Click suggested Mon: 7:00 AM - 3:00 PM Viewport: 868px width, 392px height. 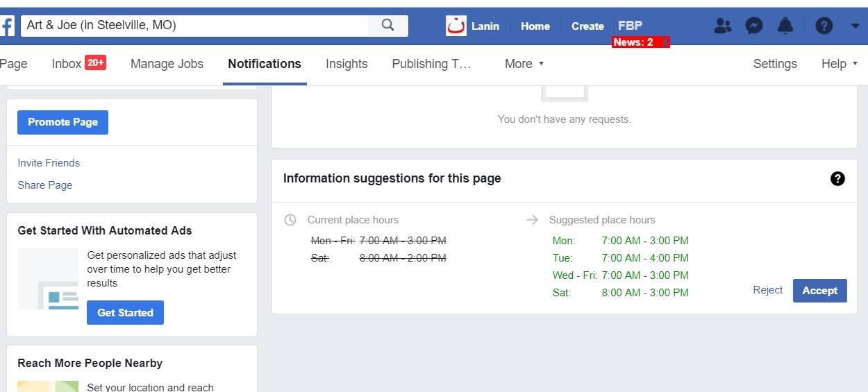click(620, 241)
